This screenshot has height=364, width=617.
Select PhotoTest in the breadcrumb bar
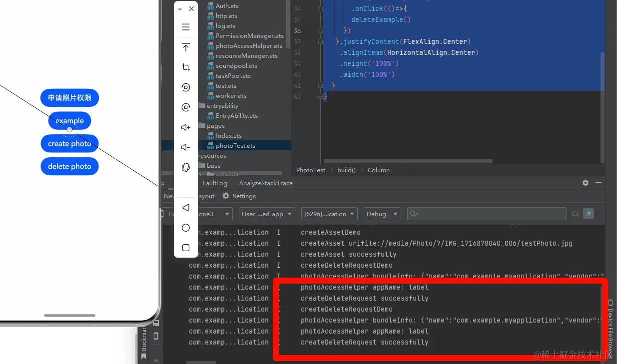tap(311, 170)
